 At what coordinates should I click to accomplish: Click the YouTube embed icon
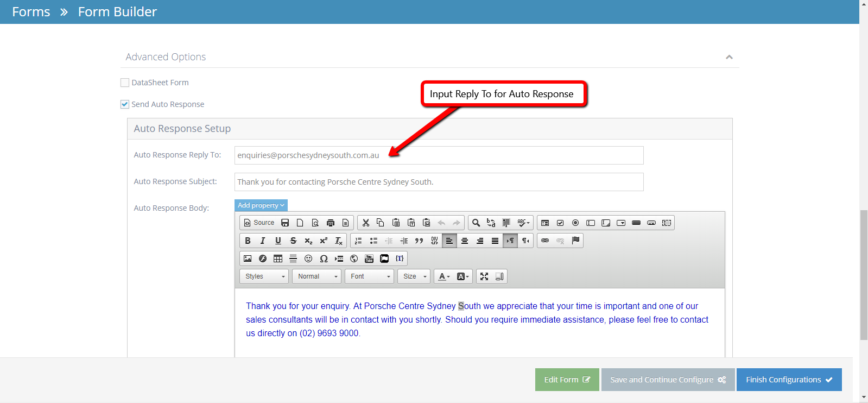coord(369,259)
